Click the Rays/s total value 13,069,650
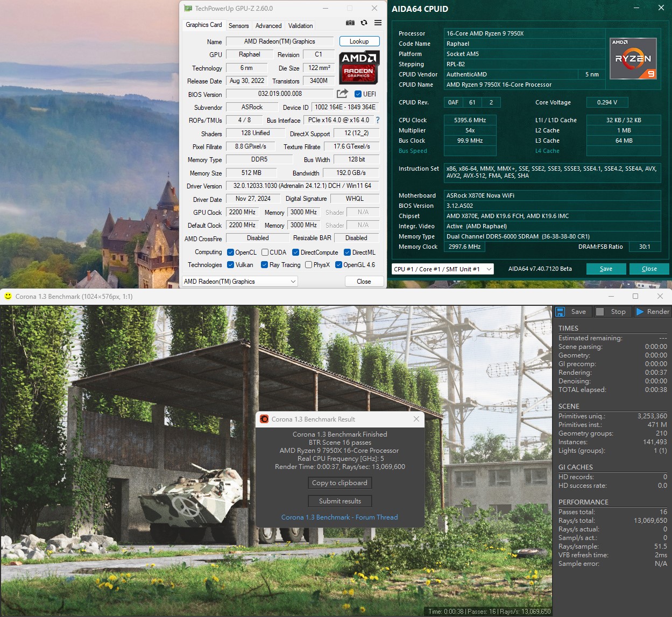The height and width of the screenshot is (617, 672). click(x=650, y=521)
